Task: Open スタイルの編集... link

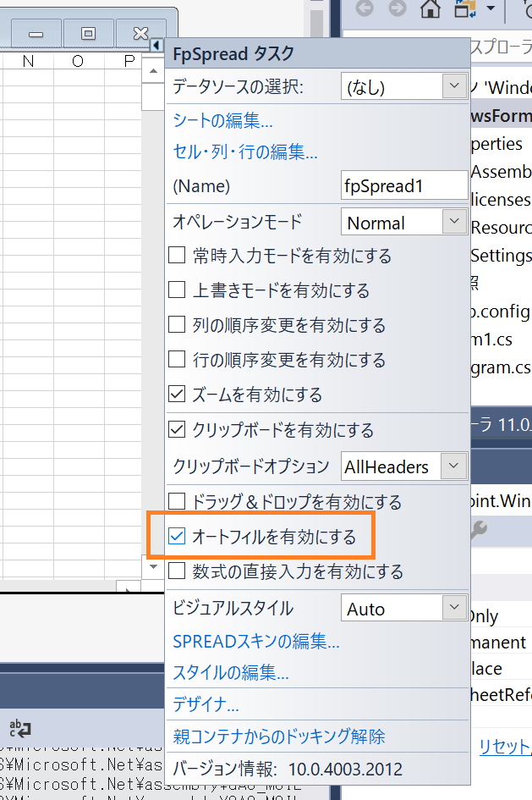Action: point(231,672)
